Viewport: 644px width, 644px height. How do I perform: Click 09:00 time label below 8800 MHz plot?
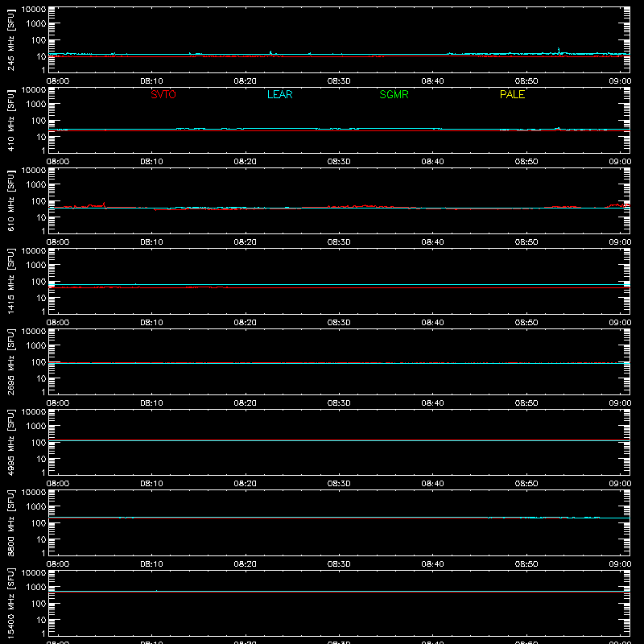(x=620, y=564)
